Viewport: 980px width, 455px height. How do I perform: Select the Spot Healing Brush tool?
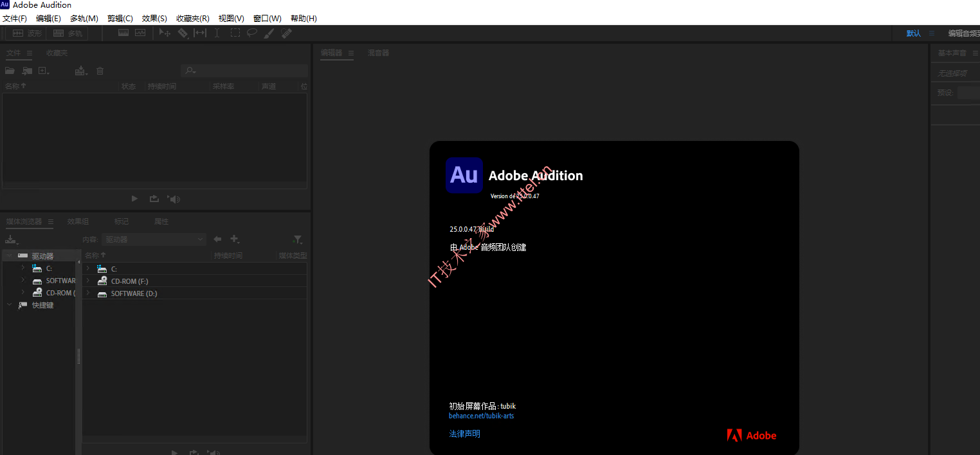tap(287, 33)
